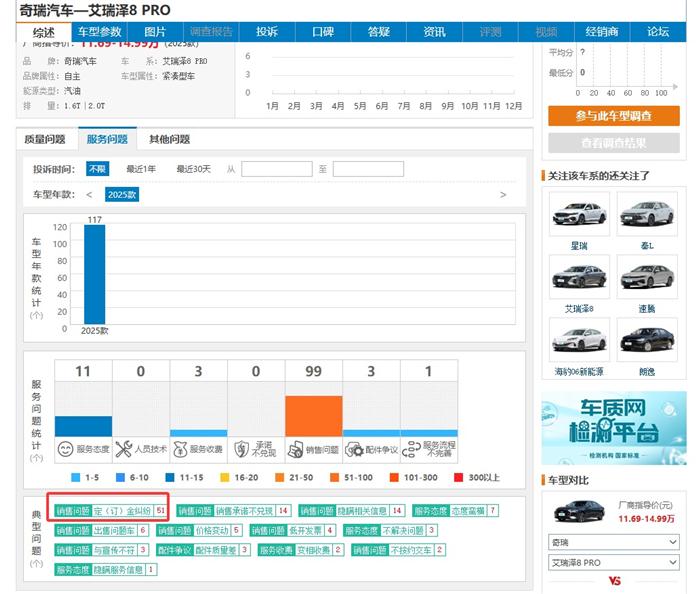Click the 人员技术 wrench tools icon

tap(124, 449)
